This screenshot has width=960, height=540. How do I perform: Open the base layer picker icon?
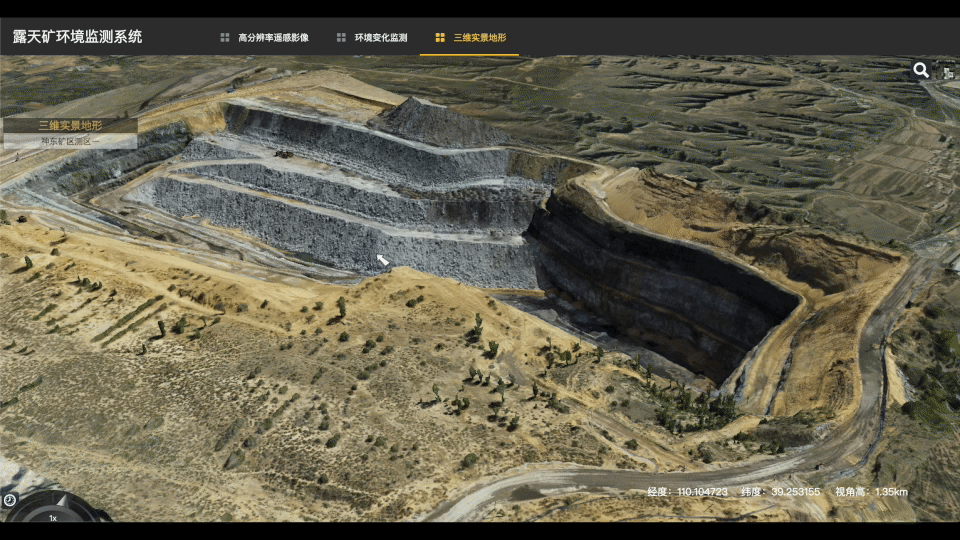coord(948,72)
